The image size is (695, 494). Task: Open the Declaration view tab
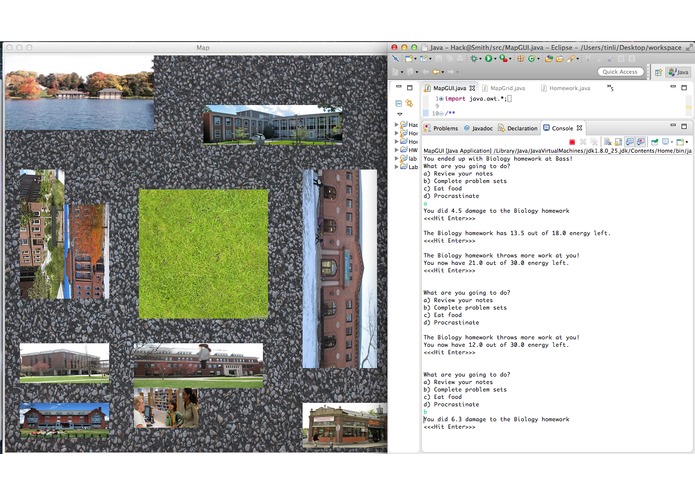click(x=518, y=128)
